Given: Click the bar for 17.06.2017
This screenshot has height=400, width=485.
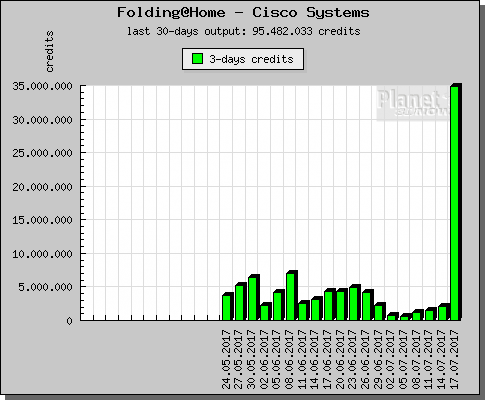Looking at the screenshot, I should [x=329, y=305].
